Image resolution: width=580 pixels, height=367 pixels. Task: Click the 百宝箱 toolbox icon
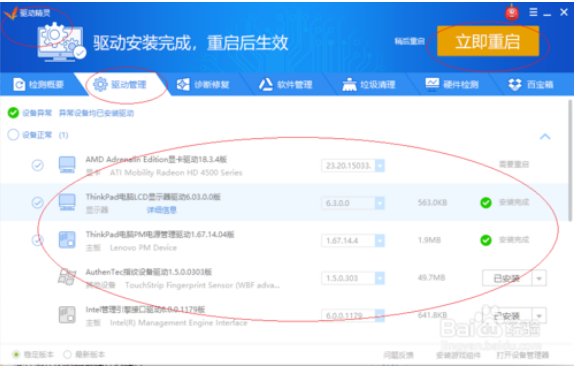click(x=515, y=85)
